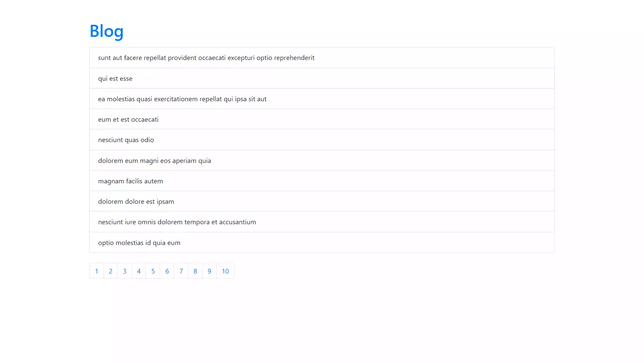Open the "optio molestias id quia eum" post
644x362 pixels.
139,242
